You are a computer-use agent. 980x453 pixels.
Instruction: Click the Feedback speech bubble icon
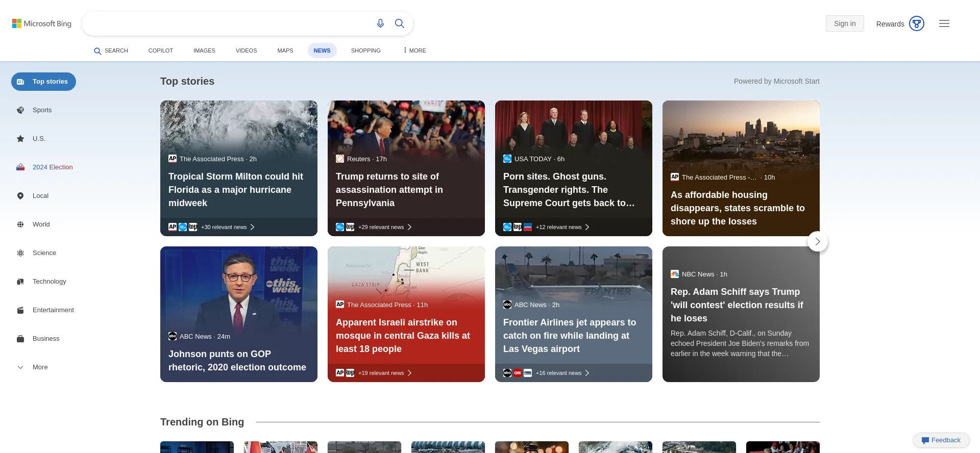925,440
